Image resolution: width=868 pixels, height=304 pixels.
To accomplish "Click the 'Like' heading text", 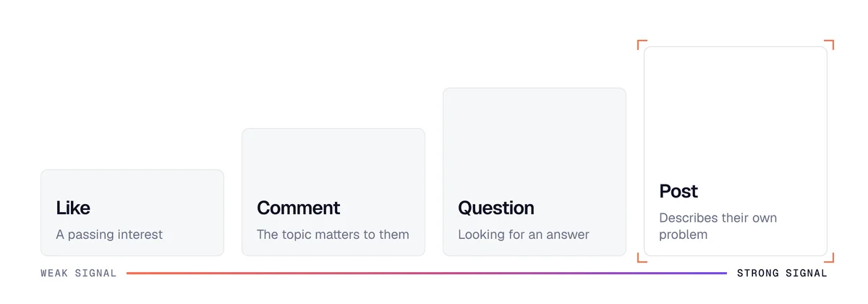I will pos(73,208).
